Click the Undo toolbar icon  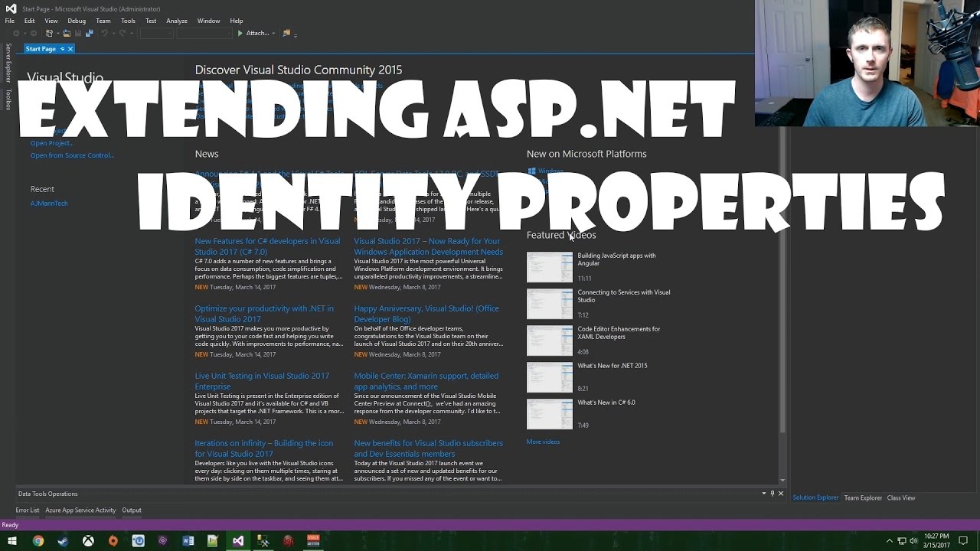104,33
